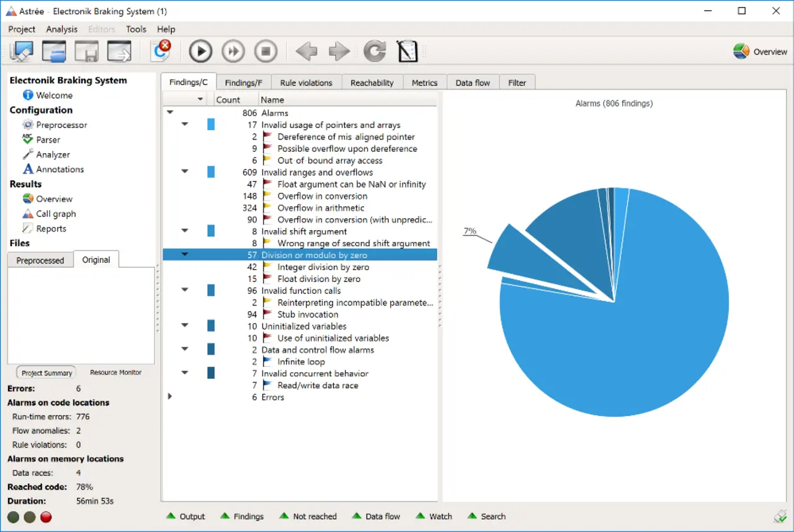Switch to the Metrics tab

click(x=424, y=82)
